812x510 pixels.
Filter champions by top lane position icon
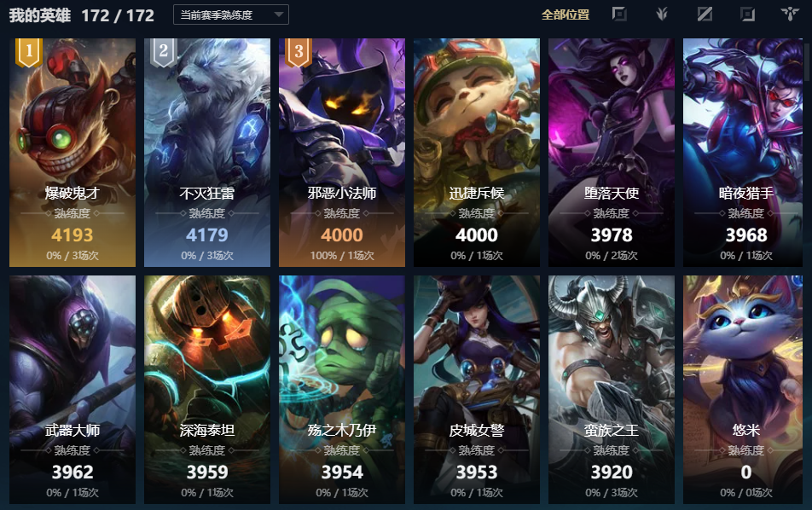pos(619,14)
